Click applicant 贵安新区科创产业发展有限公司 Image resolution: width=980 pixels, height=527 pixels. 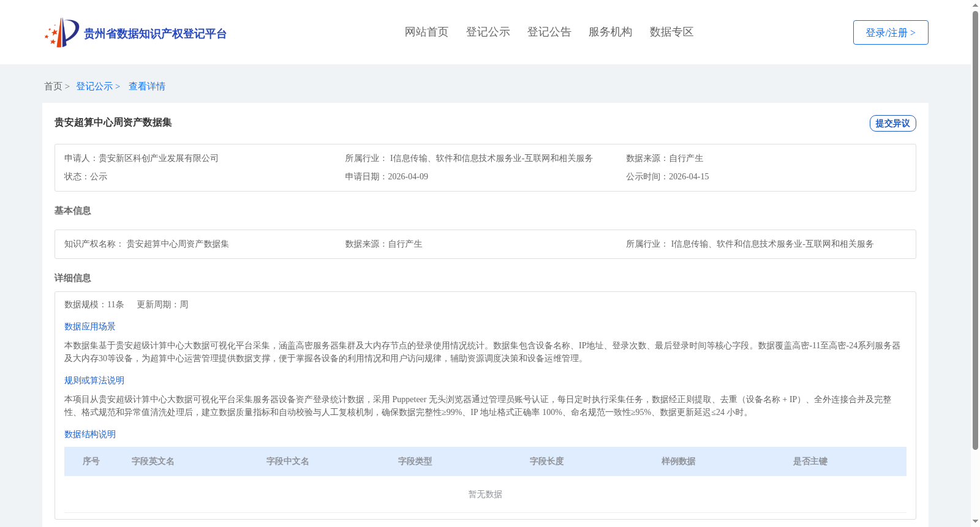[x=159, y=158]
